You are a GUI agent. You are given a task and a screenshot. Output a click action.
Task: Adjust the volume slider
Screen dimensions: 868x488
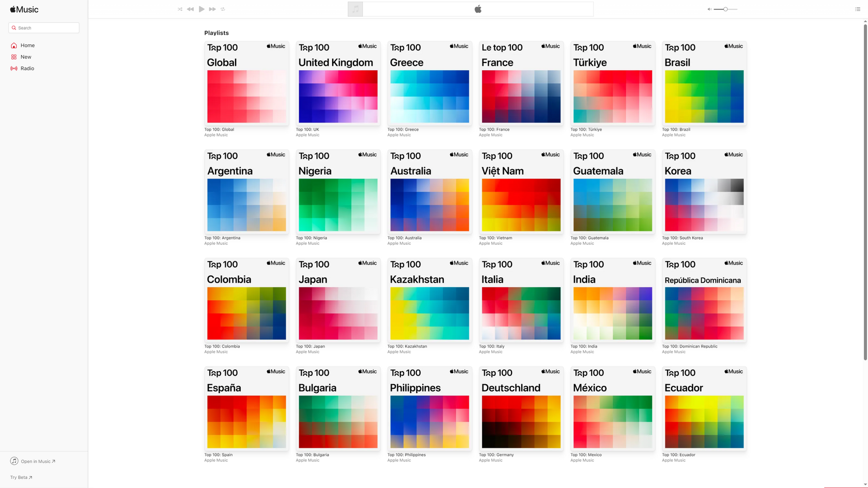tap(725, 9)
